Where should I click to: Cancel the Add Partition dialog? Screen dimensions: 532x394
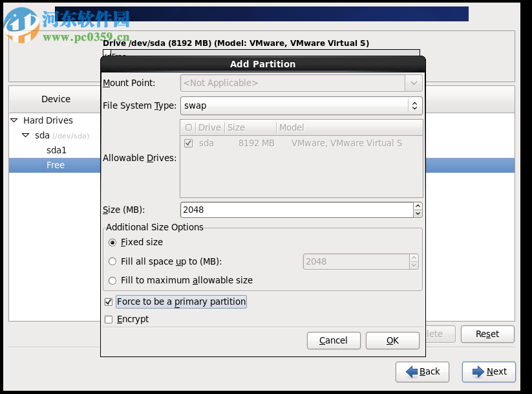pos(334,340)
